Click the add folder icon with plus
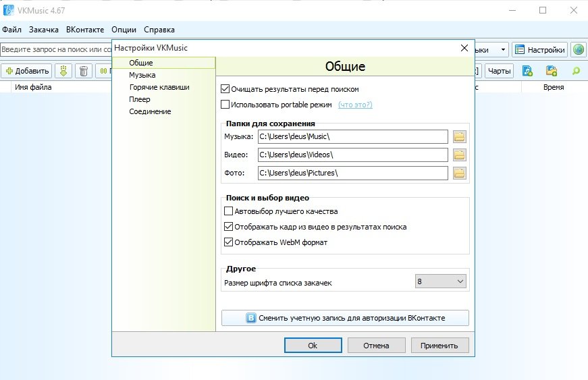Screen dimensions: 588x380 pos(552,71)
